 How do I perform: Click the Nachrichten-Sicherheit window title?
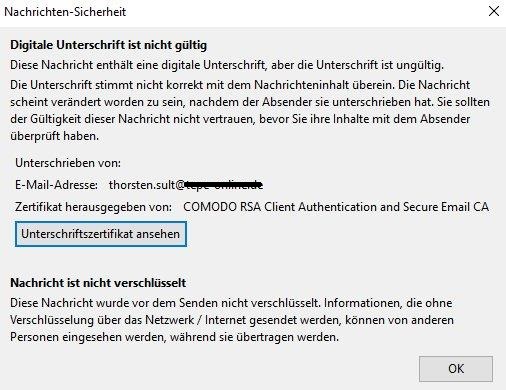click(x=65, y=12)
